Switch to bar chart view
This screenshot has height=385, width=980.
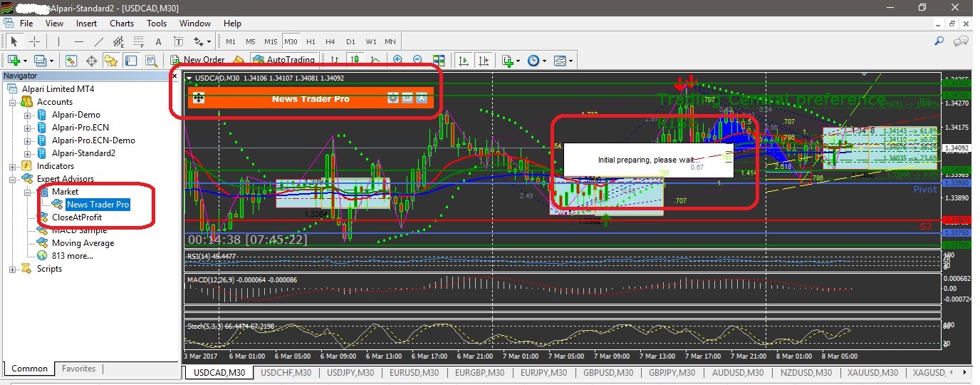tap(334, 61)
